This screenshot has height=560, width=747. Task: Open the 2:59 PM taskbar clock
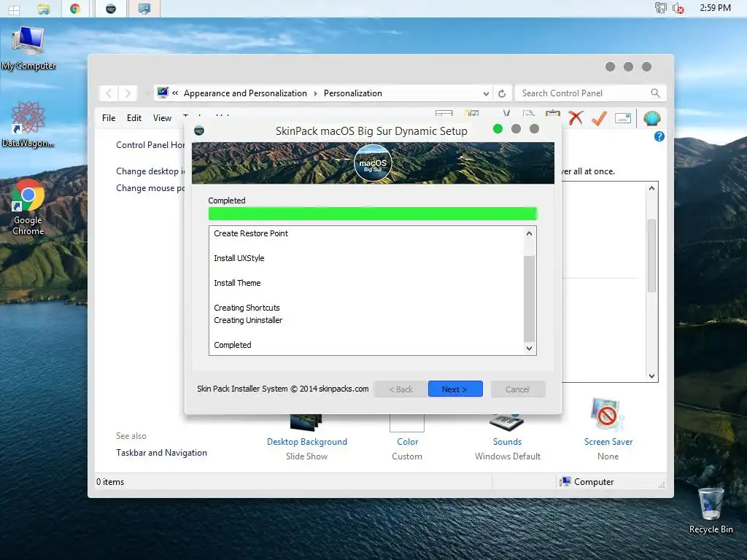[715, 7]
